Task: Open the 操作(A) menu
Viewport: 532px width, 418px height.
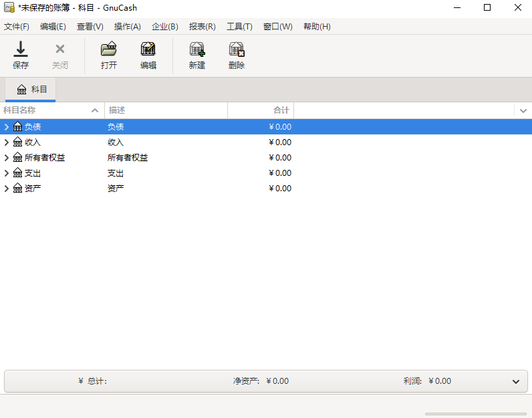Action: [x=127, y=27]
